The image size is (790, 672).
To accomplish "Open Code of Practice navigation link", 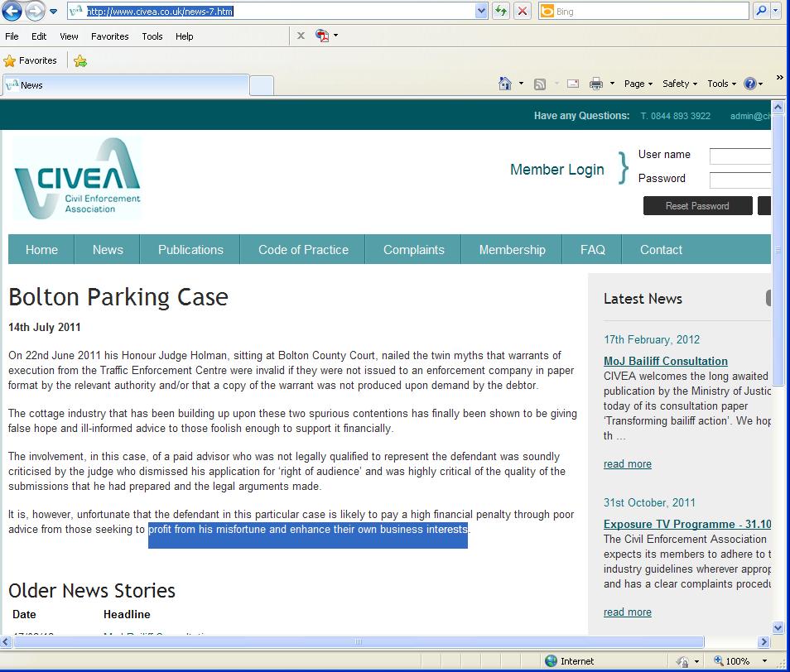I will coord(303,250).
